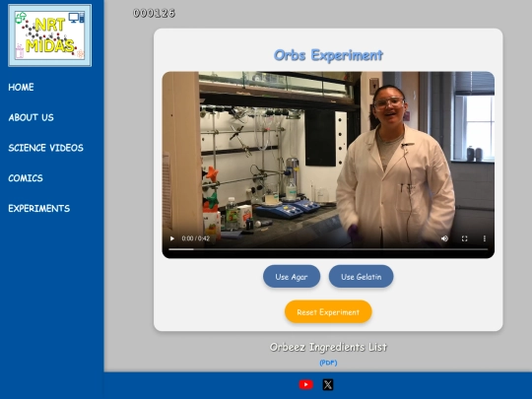Click the 000126 visitor counter

154,13
